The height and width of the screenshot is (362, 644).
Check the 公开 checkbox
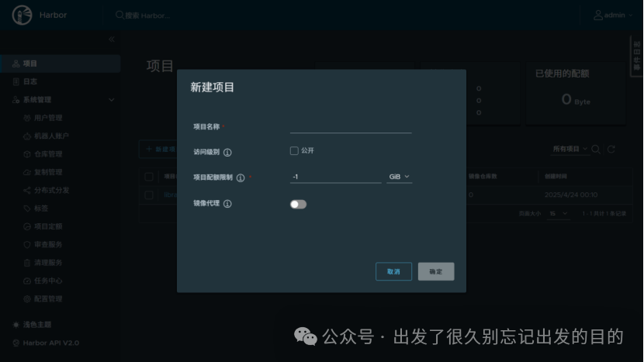pos(294,150)
